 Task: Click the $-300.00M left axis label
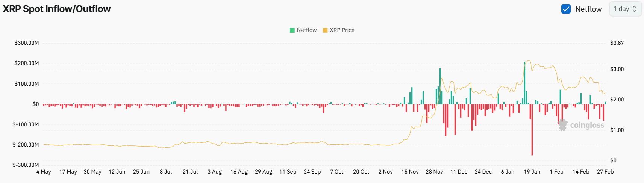tap(26, 165)
